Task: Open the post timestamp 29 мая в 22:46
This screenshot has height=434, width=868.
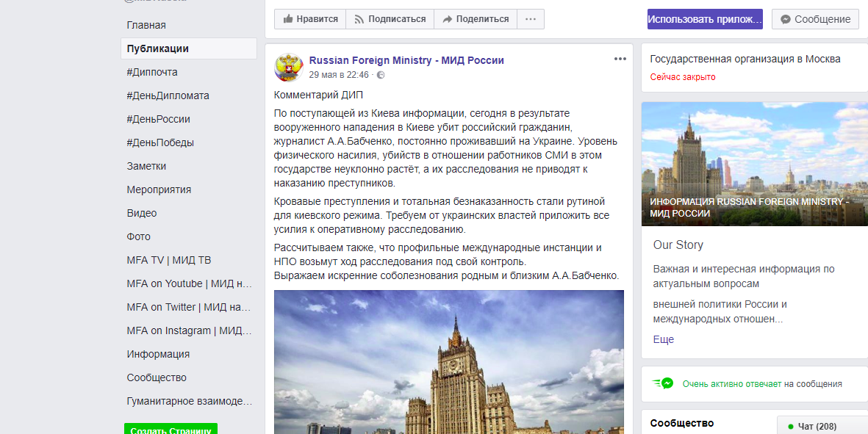Action: (x=339, y=75)
